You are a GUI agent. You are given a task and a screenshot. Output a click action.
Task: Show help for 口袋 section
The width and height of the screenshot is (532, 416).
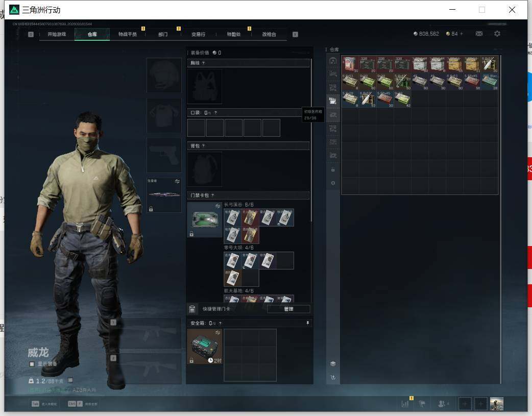click(215, 113)
